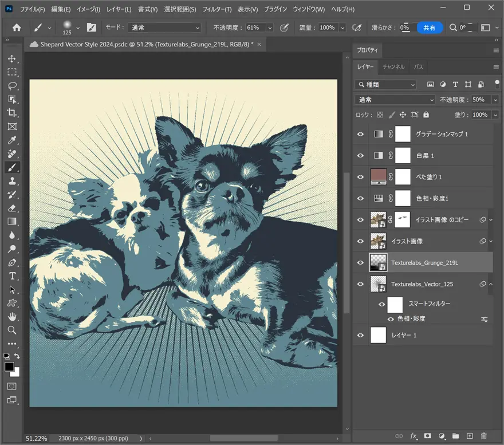
Task: Select the イラスト画像 layer thumbnail
Action: pos(378,242)
